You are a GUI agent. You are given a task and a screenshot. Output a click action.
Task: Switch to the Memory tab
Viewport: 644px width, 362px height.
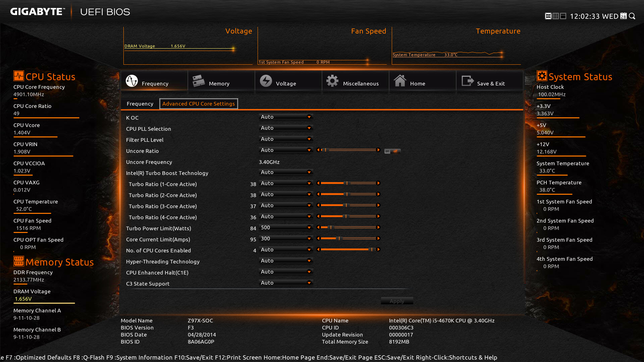[x=221, y=80]
